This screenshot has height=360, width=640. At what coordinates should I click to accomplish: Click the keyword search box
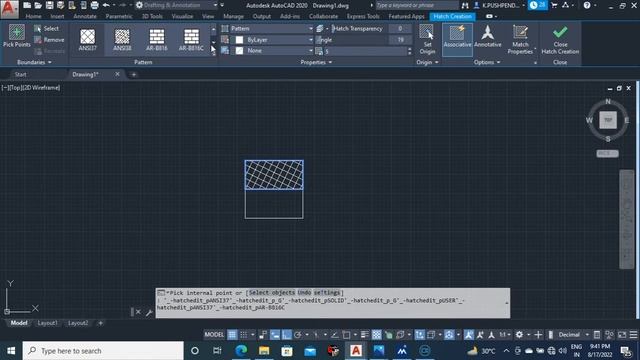click(416, 5)
